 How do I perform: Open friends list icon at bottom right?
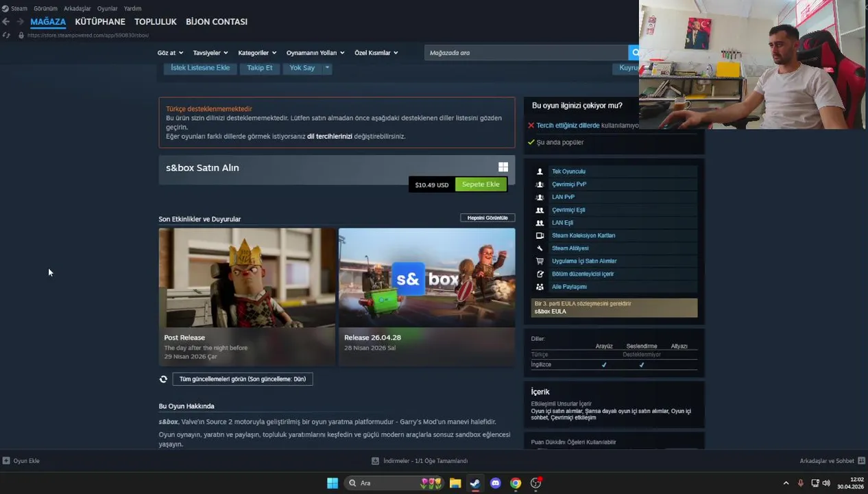[x=862, y=461]
